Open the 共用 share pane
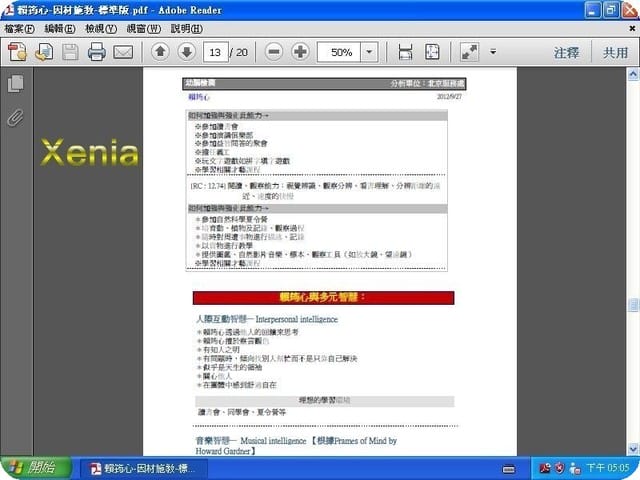 616,52
